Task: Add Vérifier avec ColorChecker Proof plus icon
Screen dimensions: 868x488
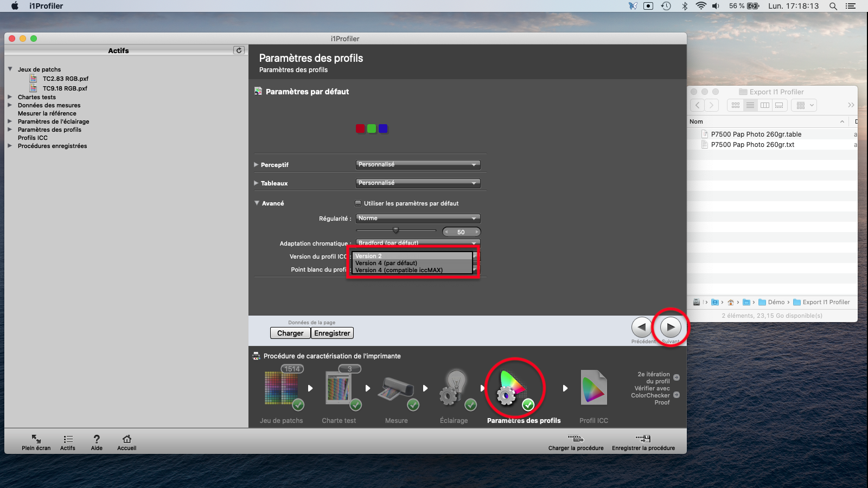Action: click(x=676, y=395)
